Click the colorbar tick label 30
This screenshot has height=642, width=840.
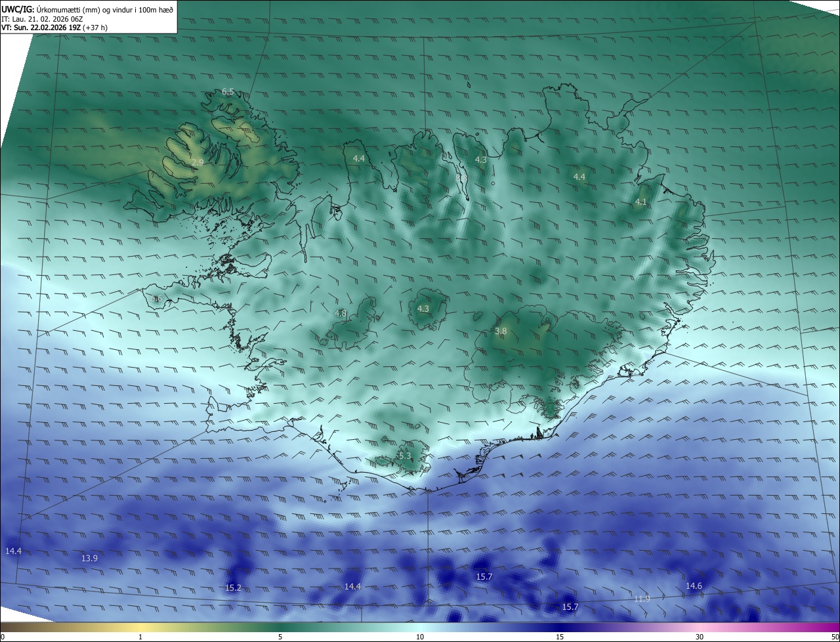[x=700, y=637]
